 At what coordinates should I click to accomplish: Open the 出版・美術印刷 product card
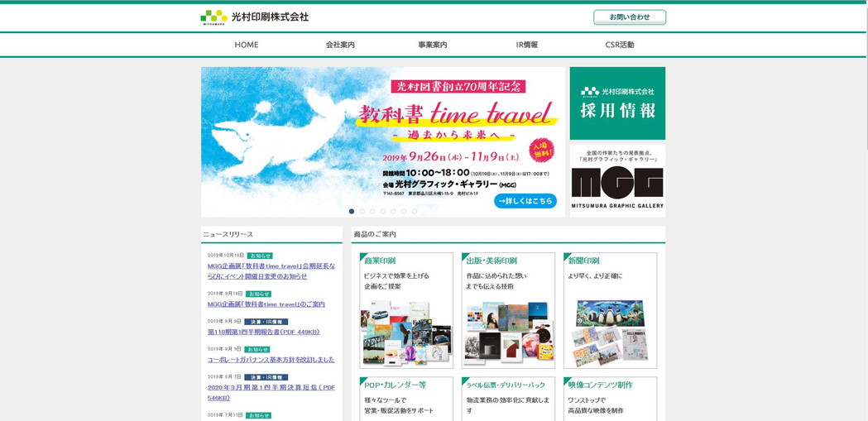(508, 310)
